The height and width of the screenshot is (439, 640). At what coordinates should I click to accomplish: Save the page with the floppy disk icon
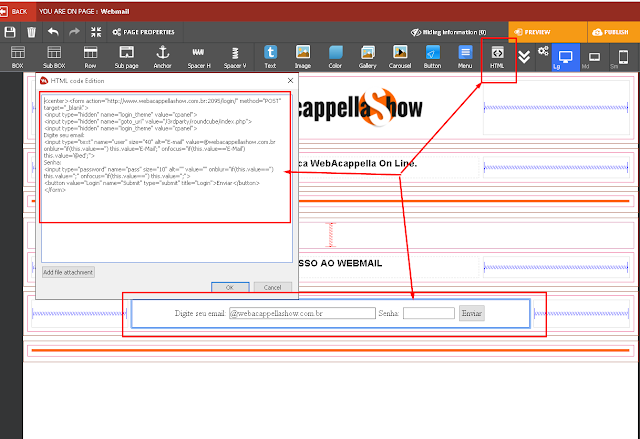coord(10,32)
